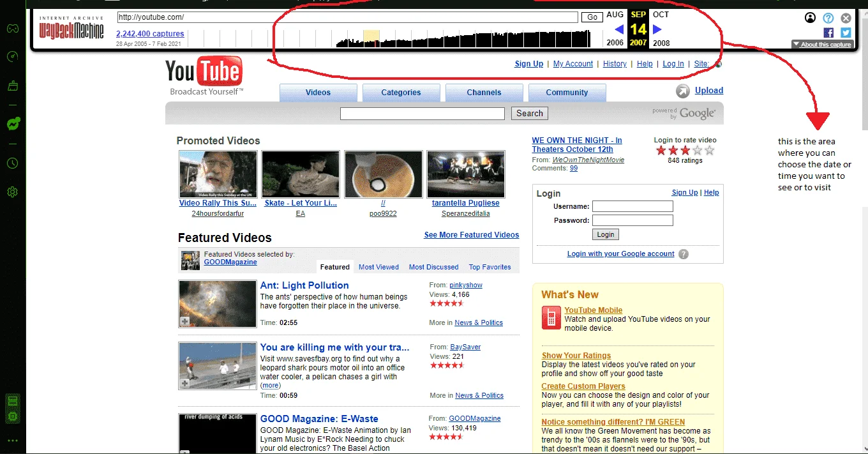Click the My Account link

click(x=573, y=64)
